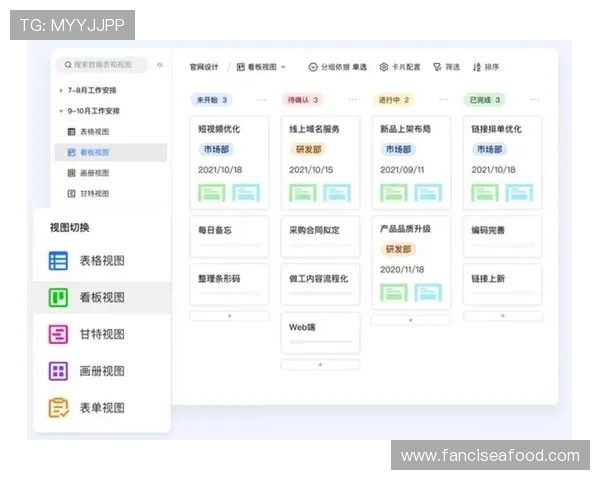The width and height of the screenshot is (600, 480).
Task: Open green thumbnail on 产品品质升级 card
Action: (394, 292)
